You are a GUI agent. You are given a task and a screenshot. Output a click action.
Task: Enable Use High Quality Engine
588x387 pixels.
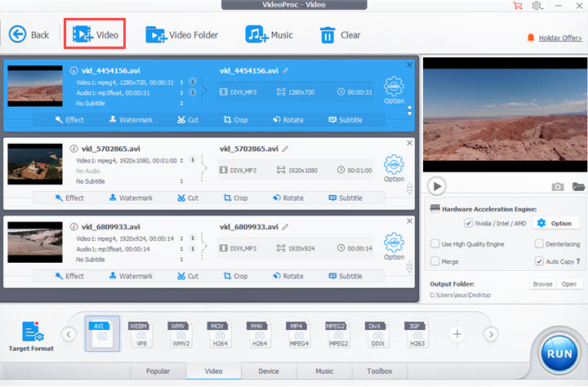tap(435, 244)
